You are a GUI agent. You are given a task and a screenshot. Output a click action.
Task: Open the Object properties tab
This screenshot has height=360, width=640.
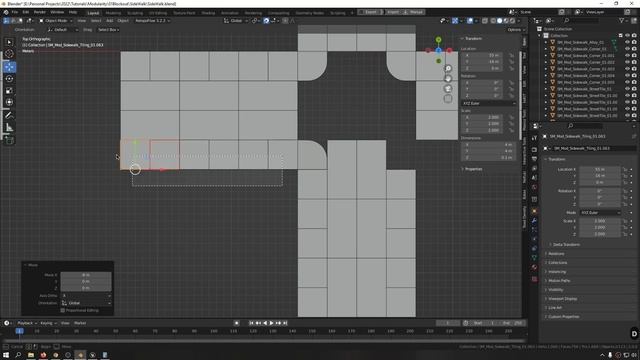click(534, 211)
